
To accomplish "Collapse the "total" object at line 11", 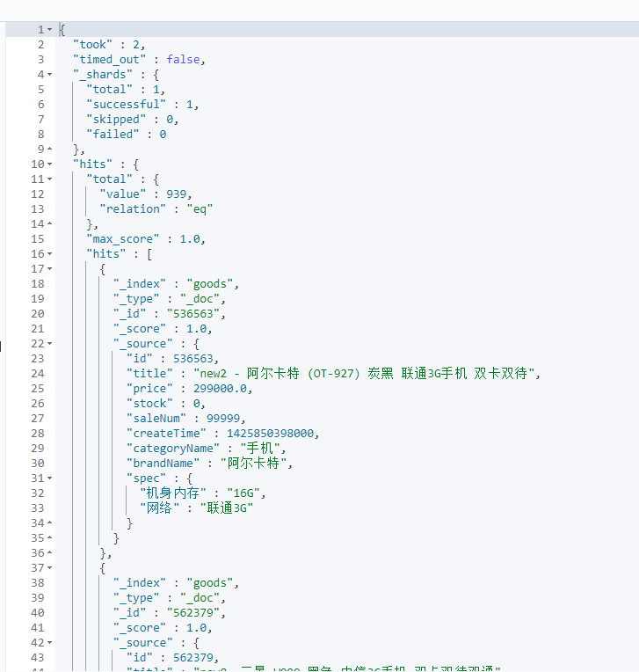I will (50, 179).
